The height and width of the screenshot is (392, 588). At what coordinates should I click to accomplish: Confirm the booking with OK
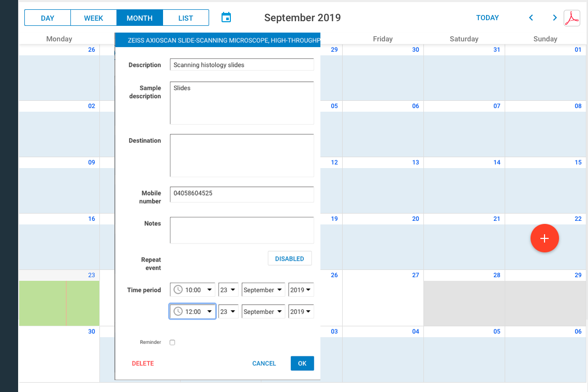pos(302,363)
